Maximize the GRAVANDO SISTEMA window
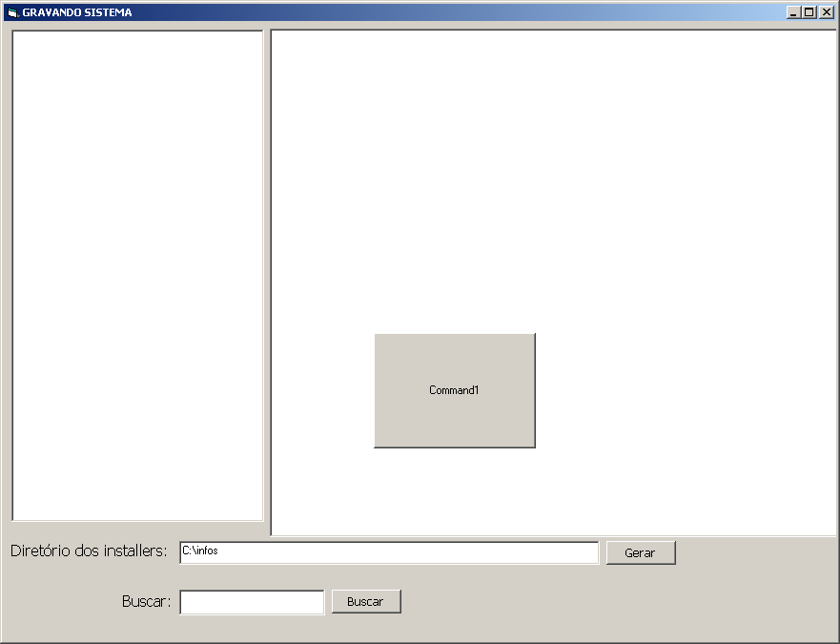Viewport: 840px width, 644px height. point(809,12)
